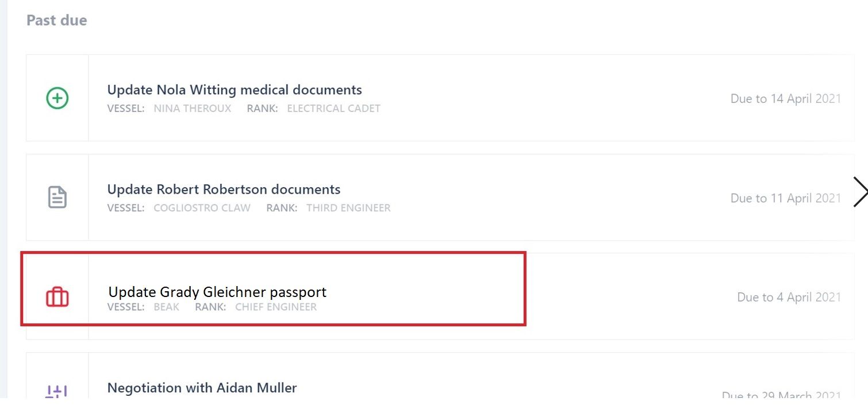Click the purple negotiation sliders icon

point(57,392)
